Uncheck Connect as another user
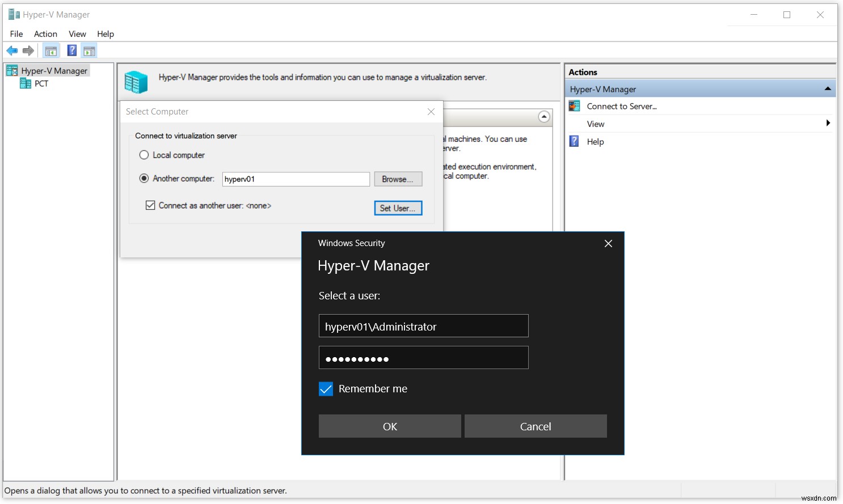843x504 pixels. [x=150, y=205]
